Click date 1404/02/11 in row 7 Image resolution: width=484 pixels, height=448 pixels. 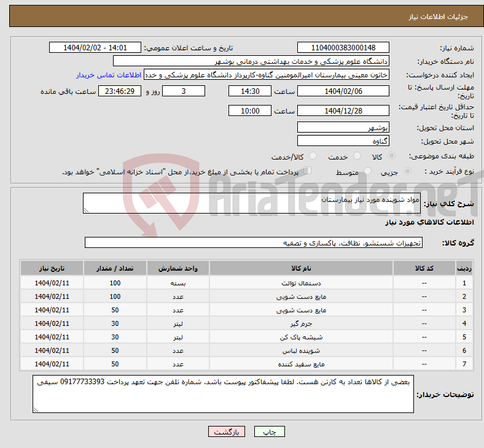click(x=52, y=364)
